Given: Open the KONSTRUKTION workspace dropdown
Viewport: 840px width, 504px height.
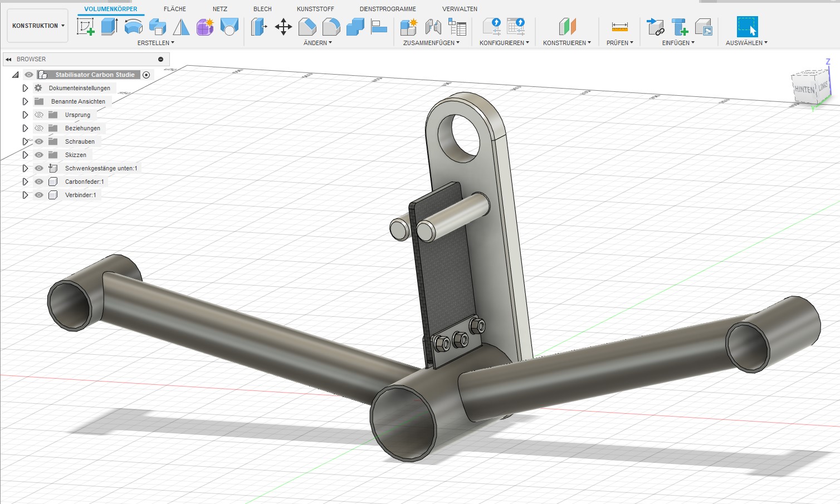Looking at the screenshot, I should [x=38, y=26].
